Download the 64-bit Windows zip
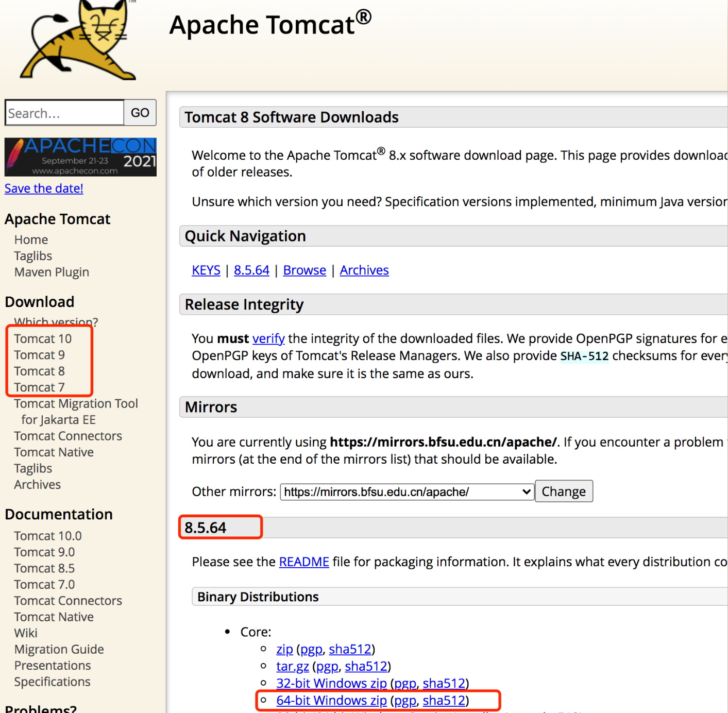Viewport: 728px width, 713px height. pyautogui.click(x=331, y=701)
